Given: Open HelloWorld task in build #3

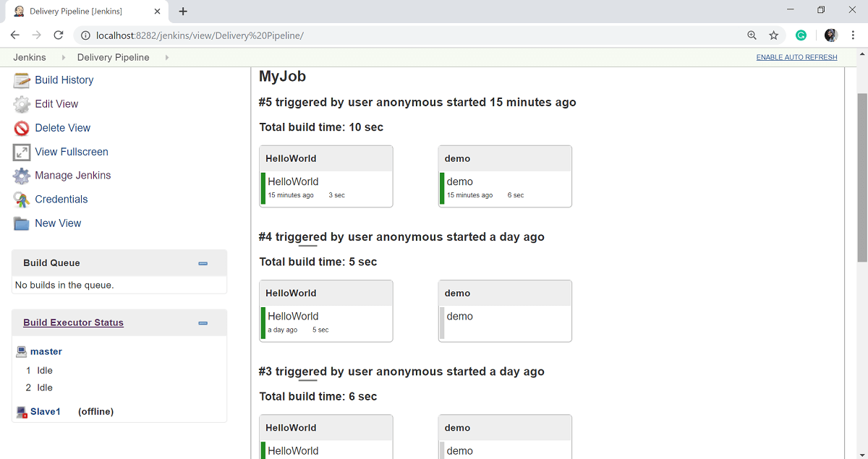Looking at the screenshot, I should click(293, 450).
